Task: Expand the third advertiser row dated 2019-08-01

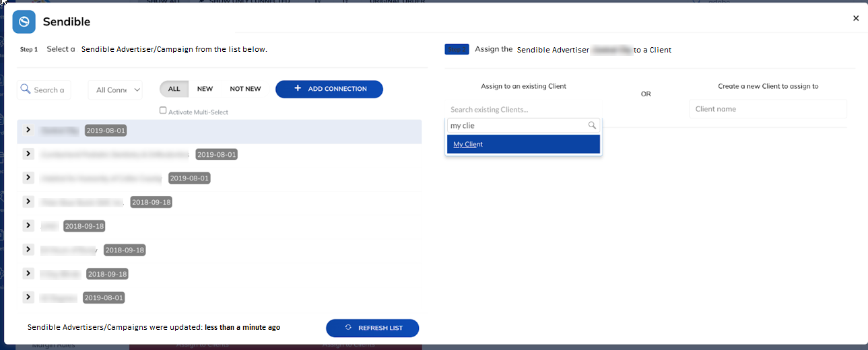Action: pos(28,177)
